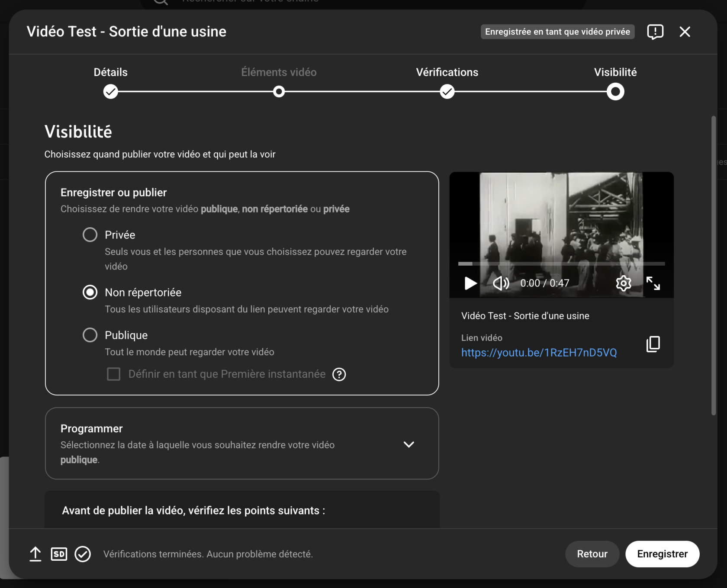This screenshot has width=727, height=588.
Task: Play the video preview
Action: [x=470, y=283]
